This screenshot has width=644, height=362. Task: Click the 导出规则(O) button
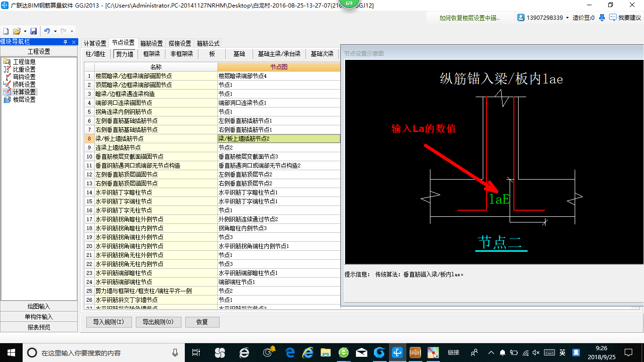point(158,322)
